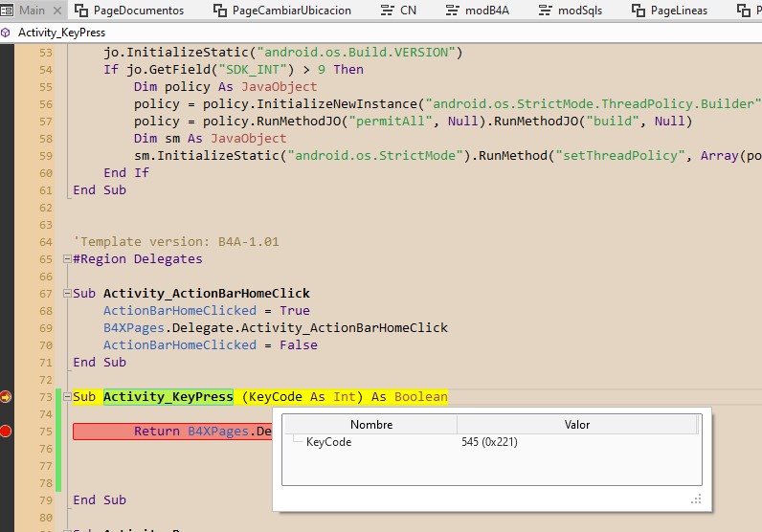Click line number 53 in the gutter
The image size is (762, 532).
(46, 53)
